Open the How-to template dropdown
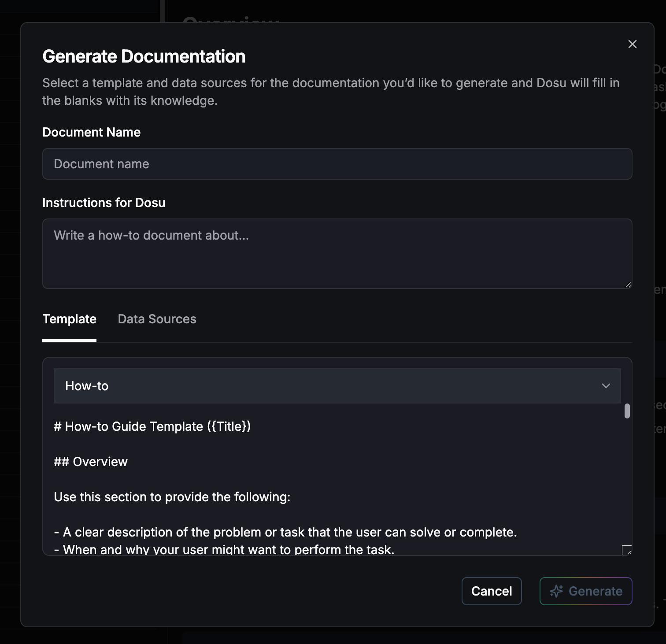The height and width of the screenshot is (644, 666). (337, 386)
